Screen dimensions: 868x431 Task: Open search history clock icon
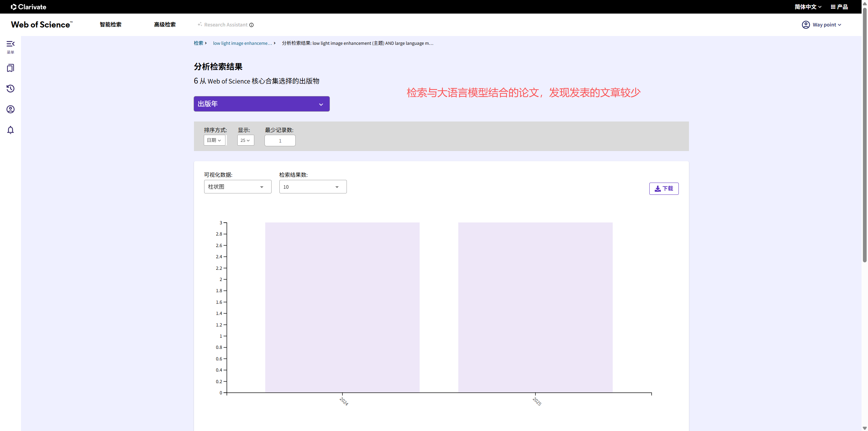pyautogui.click(x=11, y=89)
